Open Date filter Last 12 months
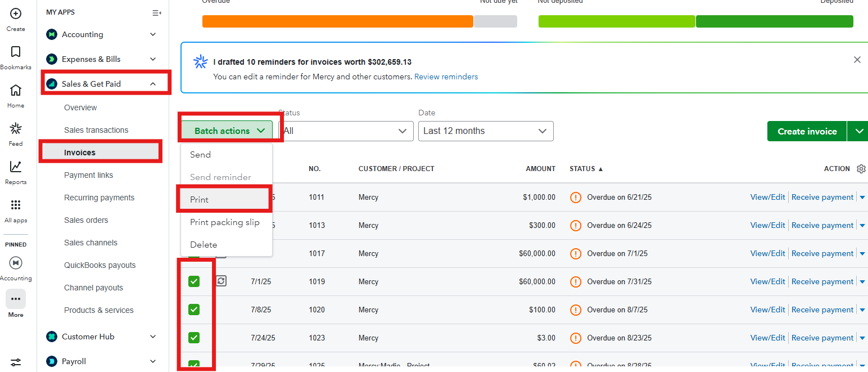Screen dimensions: 868x372 tap(486, 131)
